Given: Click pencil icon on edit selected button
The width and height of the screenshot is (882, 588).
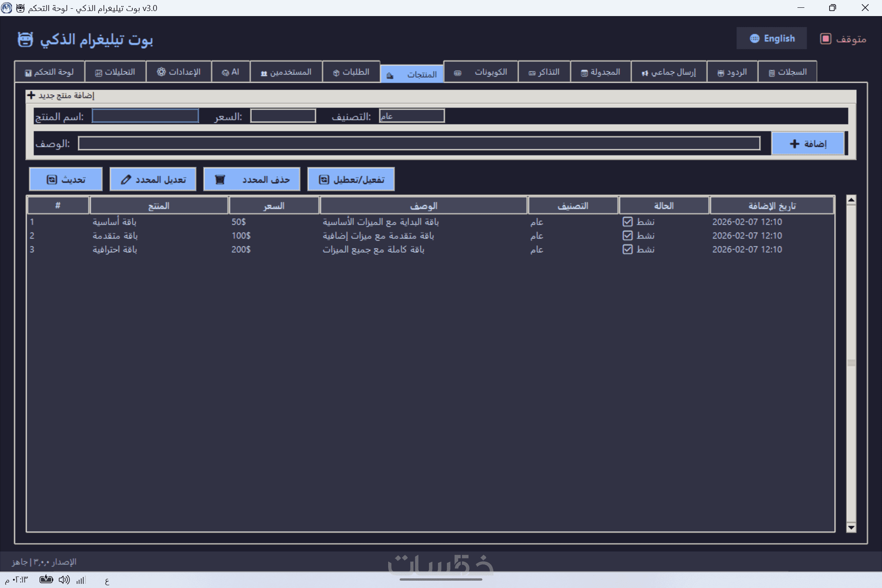Looking at the screenshot, I should pyautogui.click(x=126, y=180).
